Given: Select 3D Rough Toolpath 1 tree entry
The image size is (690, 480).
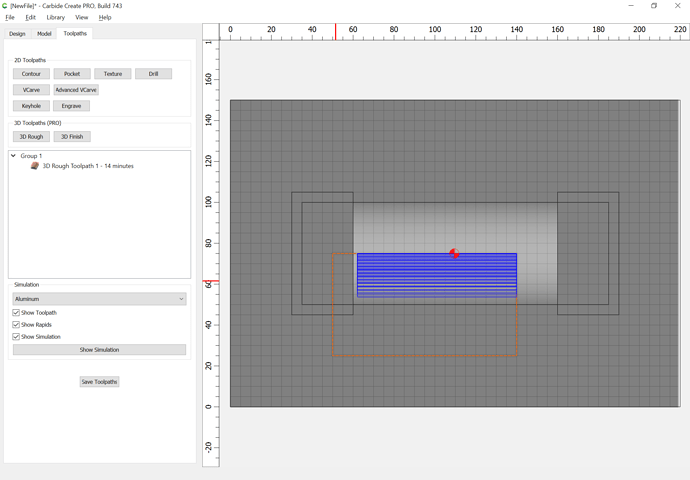Looking at the screenshot, I should (x=88, y=166).
